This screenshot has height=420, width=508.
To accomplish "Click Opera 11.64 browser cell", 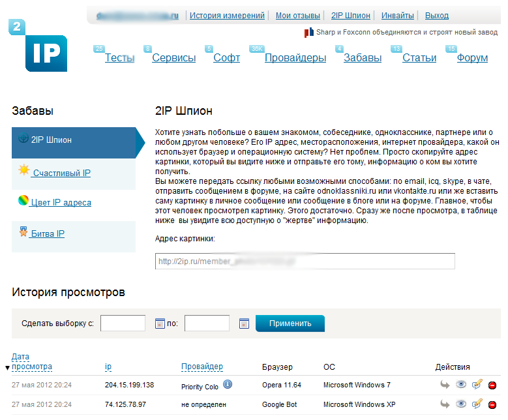I will pos(282,385).
